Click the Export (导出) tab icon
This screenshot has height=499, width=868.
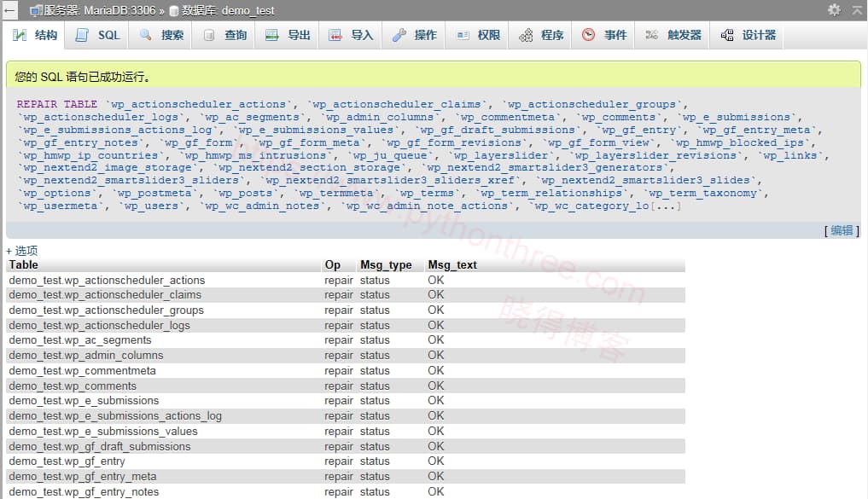click(x=271, y=36)
